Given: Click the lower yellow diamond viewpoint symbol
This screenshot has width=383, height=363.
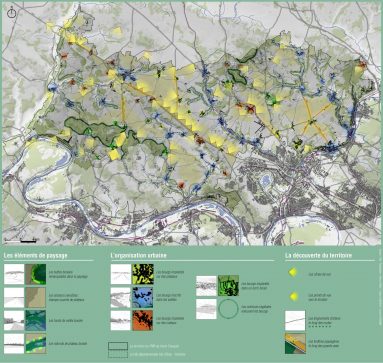Looking at the screenshot, I should tap(293, 296).
